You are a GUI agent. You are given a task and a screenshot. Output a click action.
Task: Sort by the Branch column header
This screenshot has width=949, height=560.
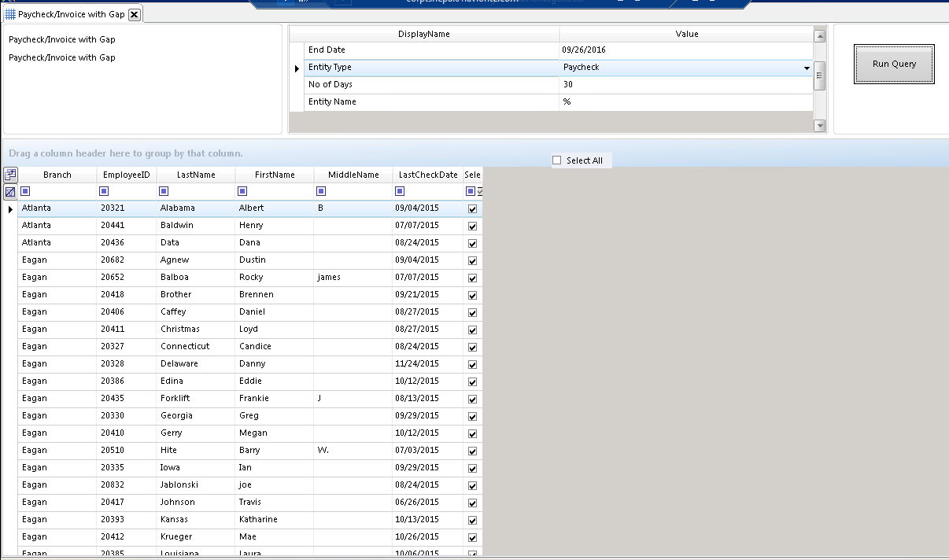[x=57, y=175]
